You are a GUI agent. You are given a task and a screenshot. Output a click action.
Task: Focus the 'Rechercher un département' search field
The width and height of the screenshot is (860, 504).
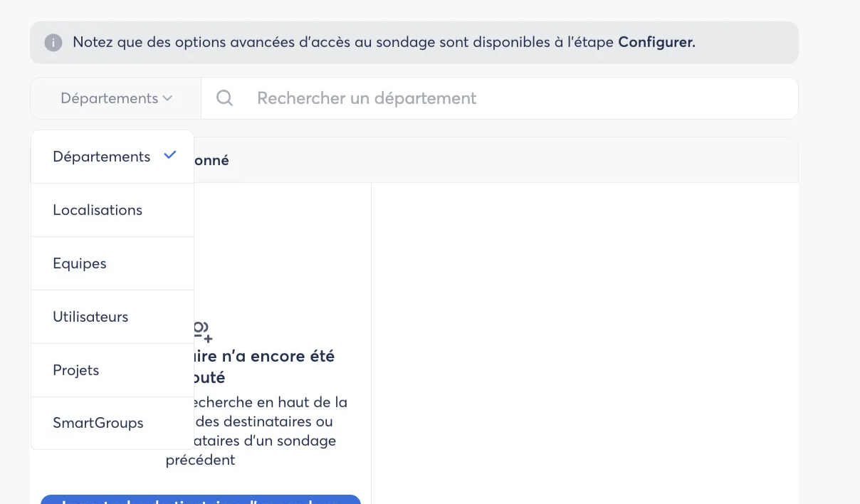click(x=498, y=98)
